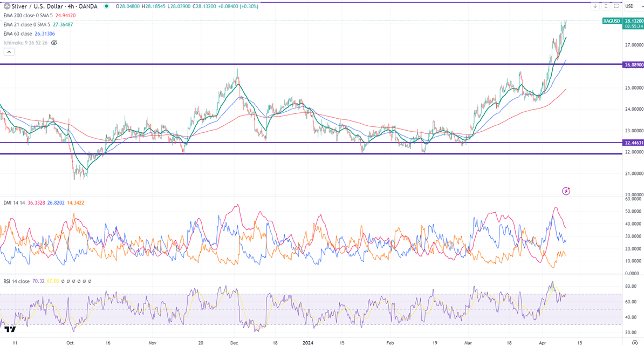Click the Oct label on the time axis
This screenshot has width=644, height=345.
[70, 342]
